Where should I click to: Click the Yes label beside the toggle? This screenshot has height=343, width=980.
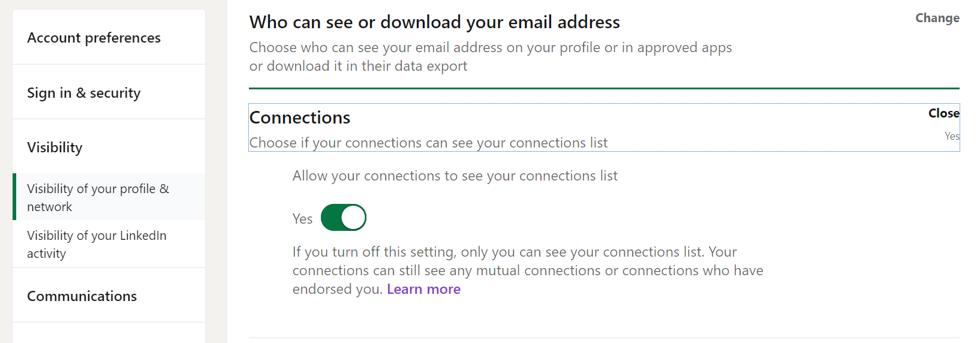coord(302,219)
